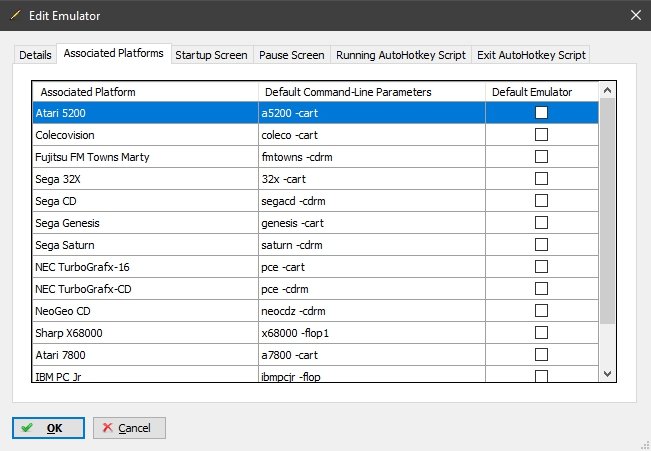
Task: Select the Fujitsu FM Towns Marty cell
Action: coord(145,157)
